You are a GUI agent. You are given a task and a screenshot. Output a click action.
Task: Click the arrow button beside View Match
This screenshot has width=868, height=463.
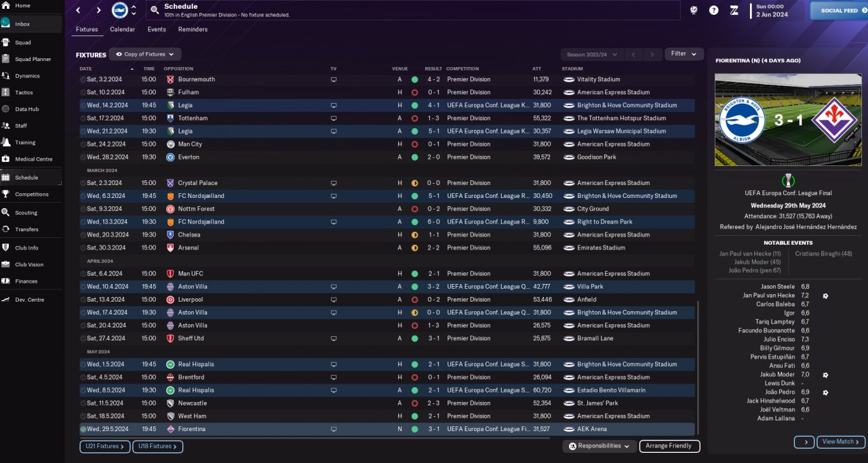[804, 442]
